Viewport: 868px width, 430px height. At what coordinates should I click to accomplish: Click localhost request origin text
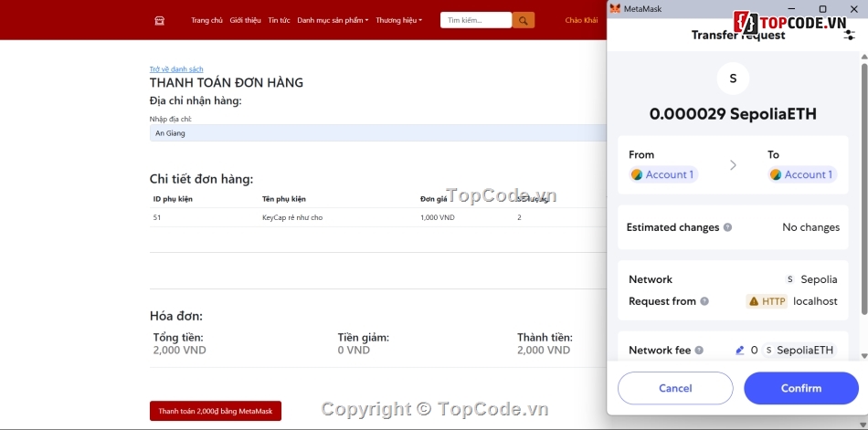[815, 301]
